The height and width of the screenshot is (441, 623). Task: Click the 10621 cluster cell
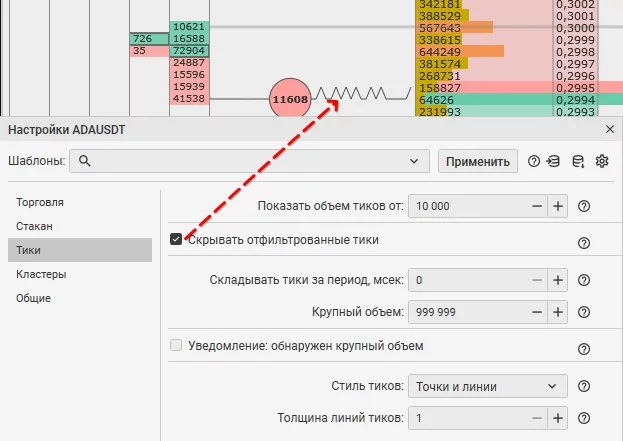[189, 27]
